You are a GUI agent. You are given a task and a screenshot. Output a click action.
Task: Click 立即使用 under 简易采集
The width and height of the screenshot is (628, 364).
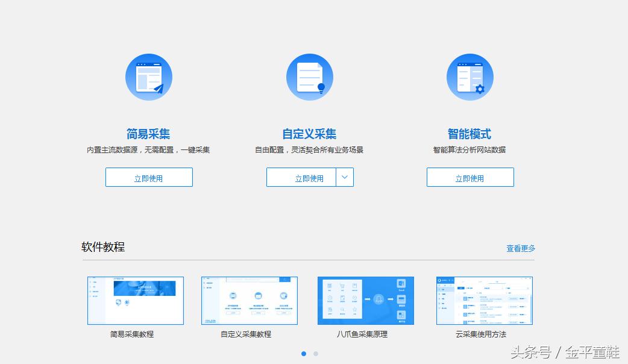tap(149, 177)
